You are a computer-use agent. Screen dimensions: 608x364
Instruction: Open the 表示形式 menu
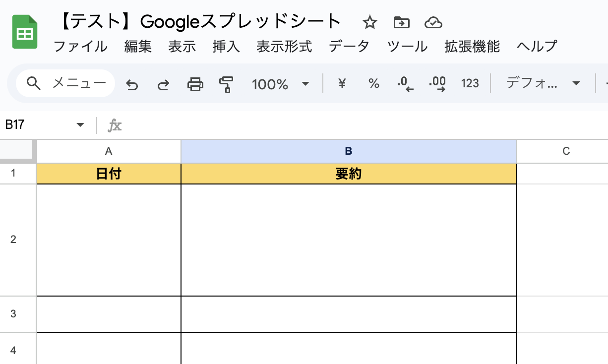284,47
